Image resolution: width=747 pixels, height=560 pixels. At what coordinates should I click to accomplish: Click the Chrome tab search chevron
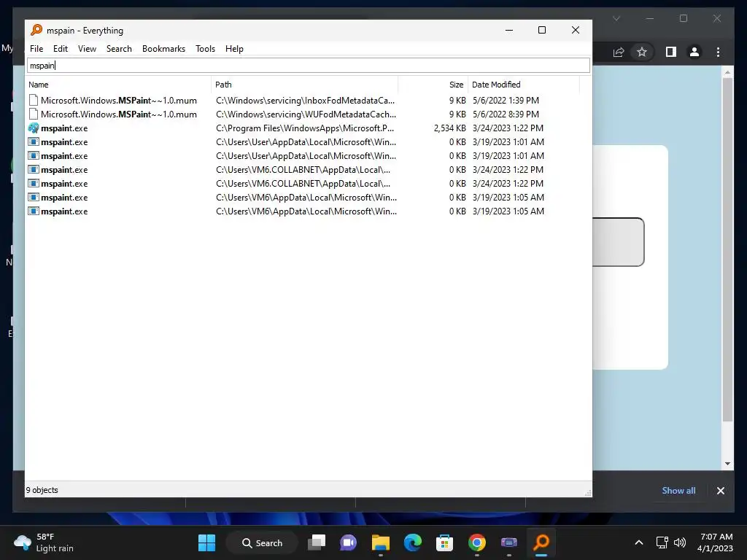click(x=616, y=18)
